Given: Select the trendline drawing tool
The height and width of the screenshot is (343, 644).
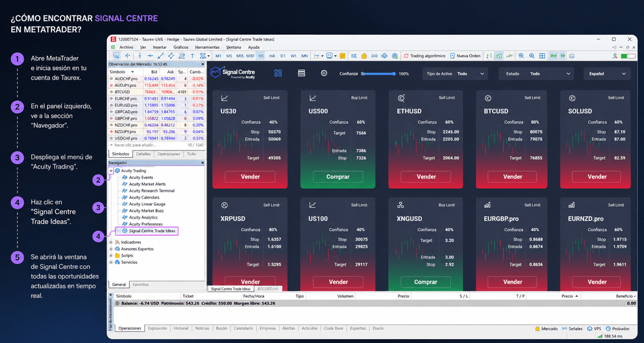Looking at the screenshot, I should tap(160, 56).
